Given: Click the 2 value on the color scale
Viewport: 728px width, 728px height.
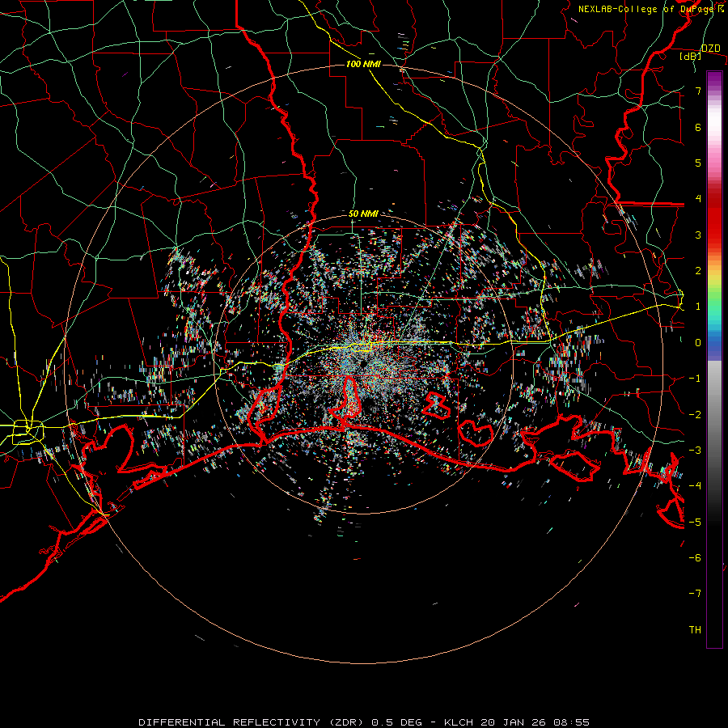Looking at the screenshot, I should [698, 271].
